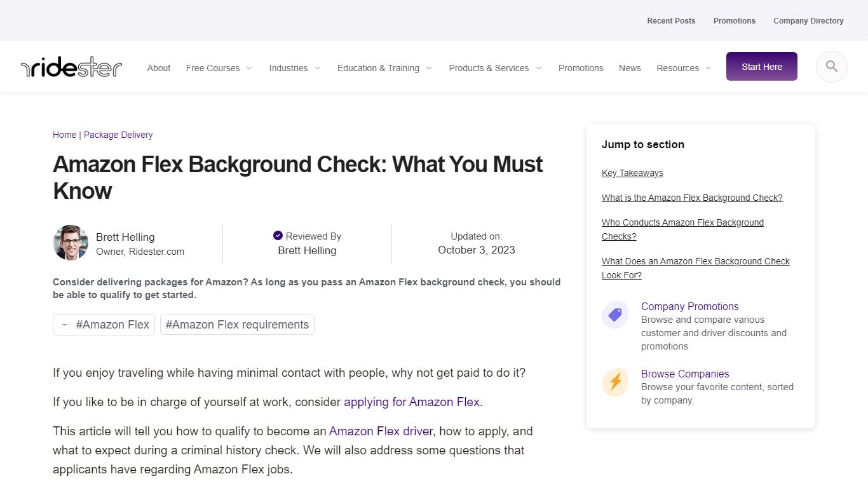The width and height of the screenshot is (868, 488).
Task: Click Brett Helling's author photo
Action: [71, 243]
